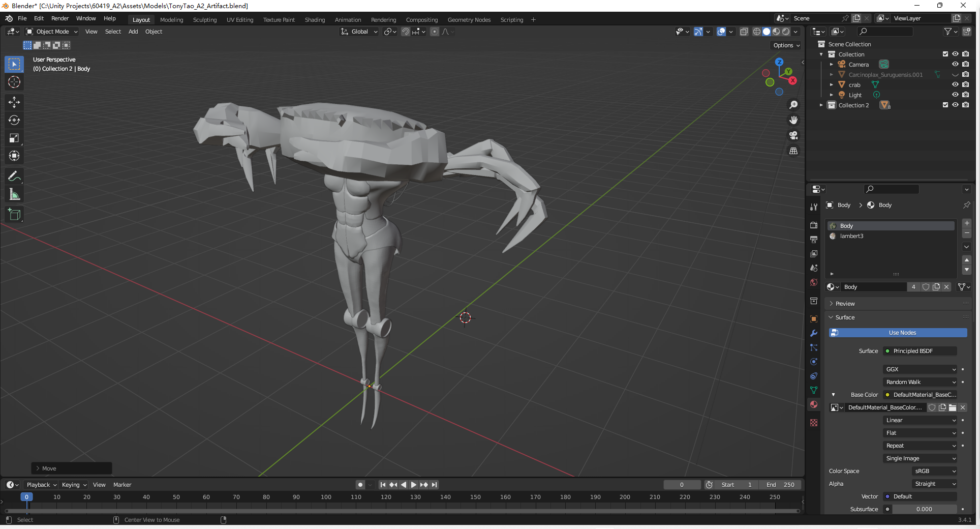Toggle Light object viewport visibility
This screenshot has width=980, height=529.
point(955,95)
